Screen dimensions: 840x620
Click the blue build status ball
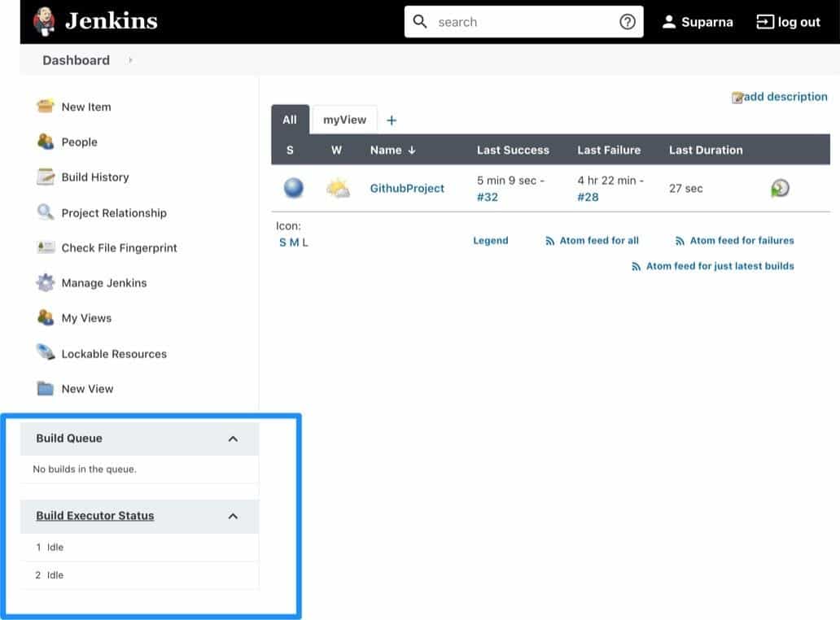click(292, 188)
